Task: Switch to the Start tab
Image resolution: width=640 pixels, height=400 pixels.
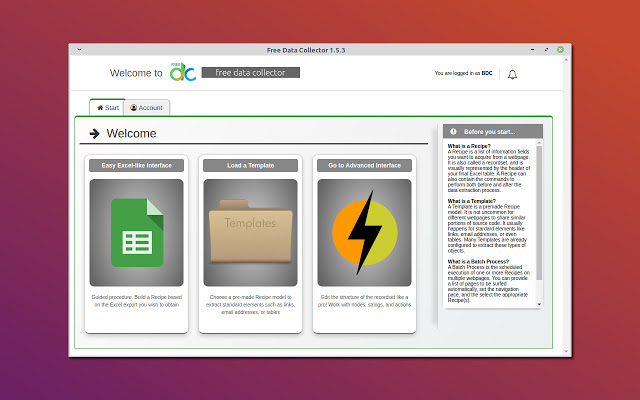Action: coord(108,107)
